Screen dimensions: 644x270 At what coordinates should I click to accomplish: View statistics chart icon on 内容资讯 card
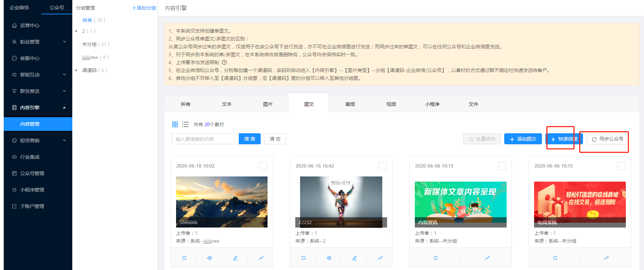click(487, 258)
